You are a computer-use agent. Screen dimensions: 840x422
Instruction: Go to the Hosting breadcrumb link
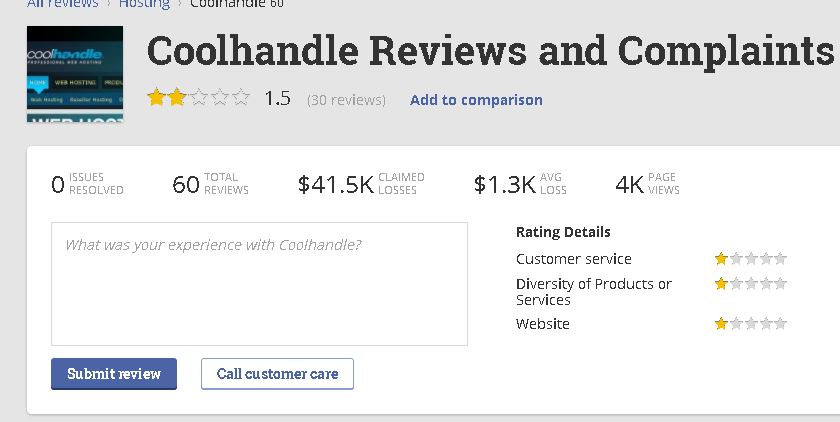tap(144, 4)
